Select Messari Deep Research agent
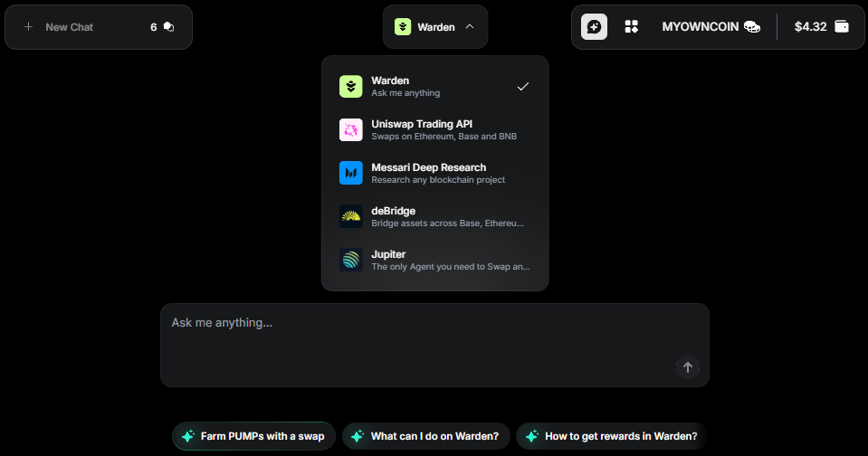The width and height of the screenshot is (868, 456). [x=435, y=173]
